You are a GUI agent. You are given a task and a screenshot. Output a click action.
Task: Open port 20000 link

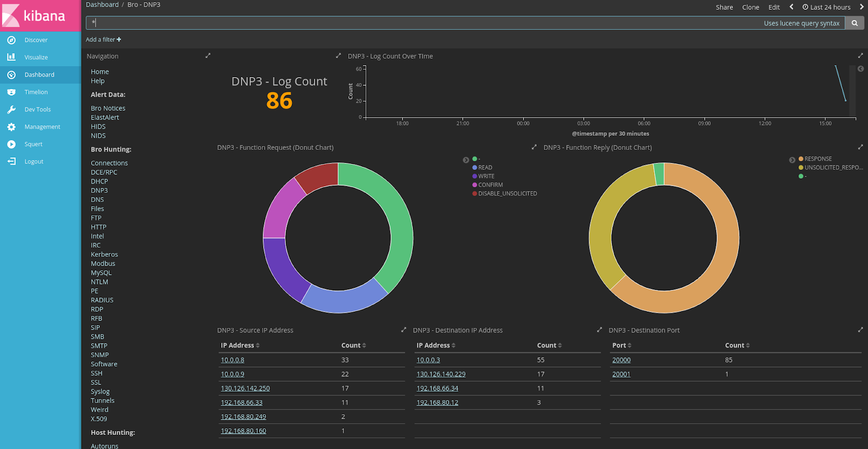pos(621,360)
